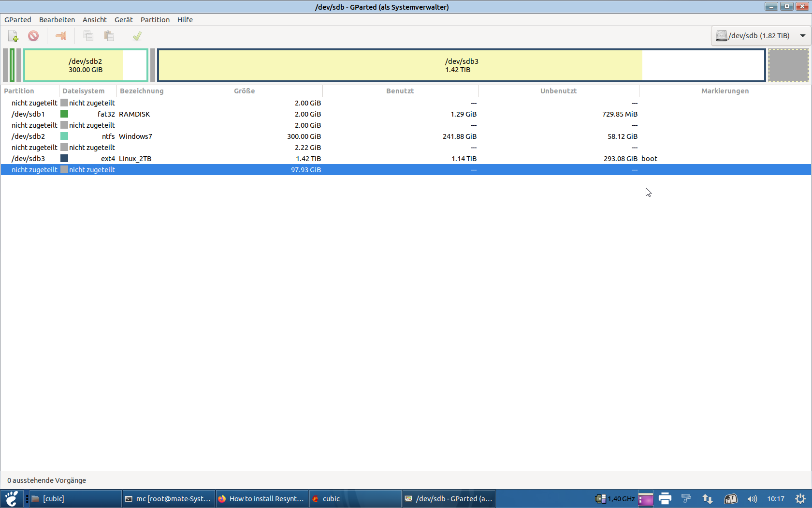Screen dimensions: 812x508
Task: Sort by Bezeichnung column header
Action: click(x=142, y=91)
